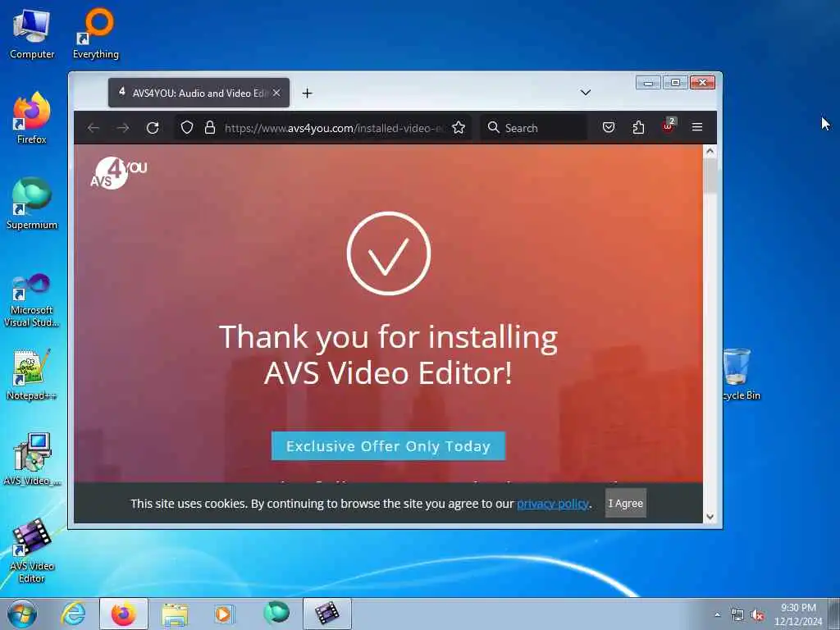Click the forward arrow in Firefox
The height and width of the screenshot is (630, 840).
click(123, 127)
